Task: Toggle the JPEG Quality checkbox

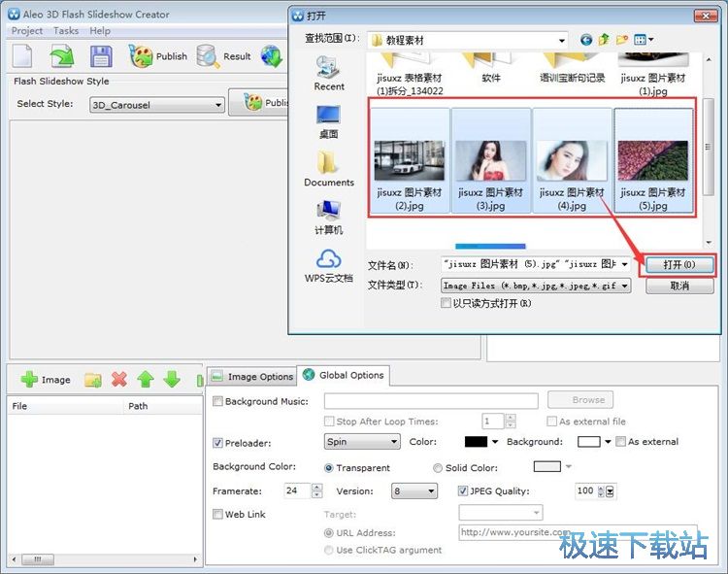Action: (462, 490)
